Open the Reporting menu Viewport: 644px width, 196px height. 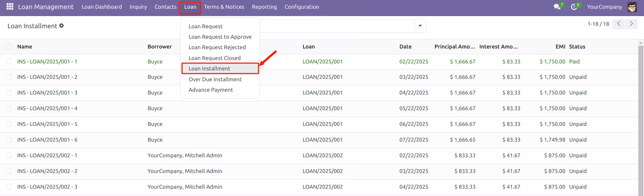tap(264, 7)
